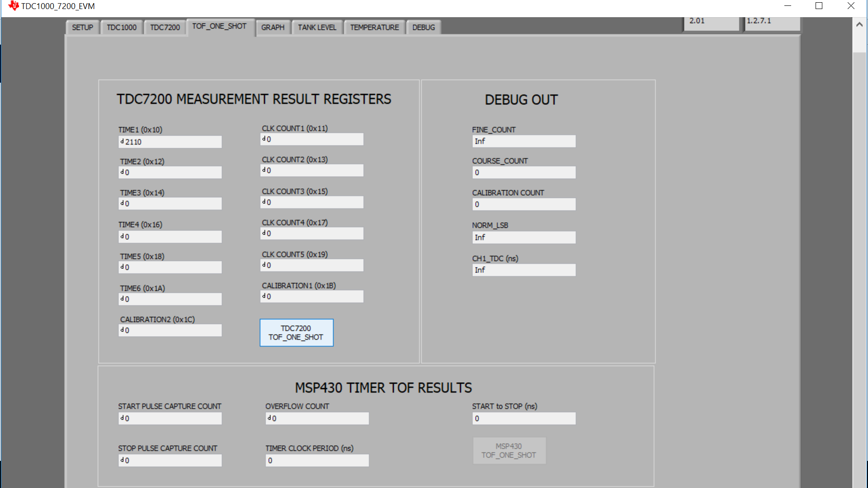Switch to the GRAPH tab
Screen dimensions: 868x488
(273, 27)
